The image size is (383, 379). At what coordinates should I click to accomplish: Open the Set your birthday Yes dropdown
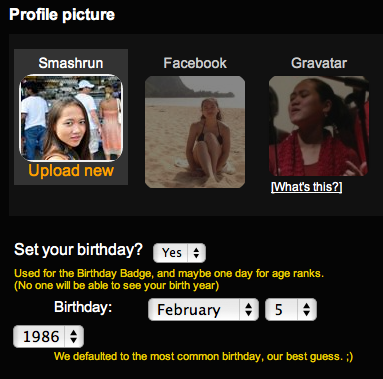[x=179, y=253]
